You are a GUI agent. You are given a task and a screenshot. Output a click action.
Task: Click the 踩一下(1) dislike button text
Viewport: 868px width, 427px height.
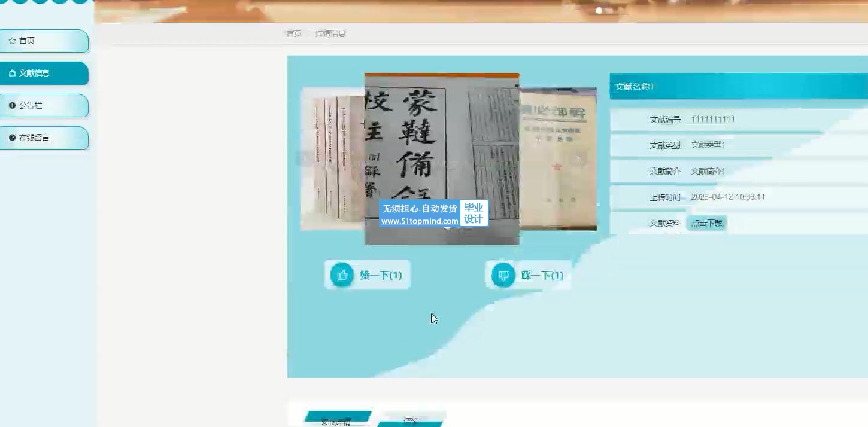click(x=542, y=275)
